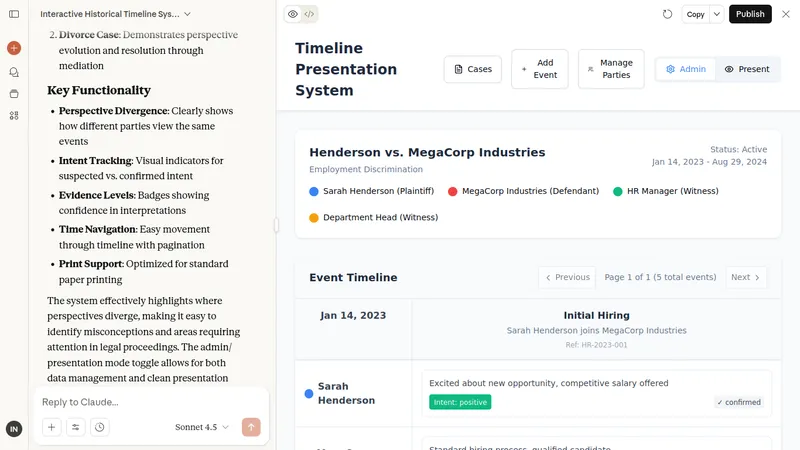Switch to Present mode

(747, 69)
